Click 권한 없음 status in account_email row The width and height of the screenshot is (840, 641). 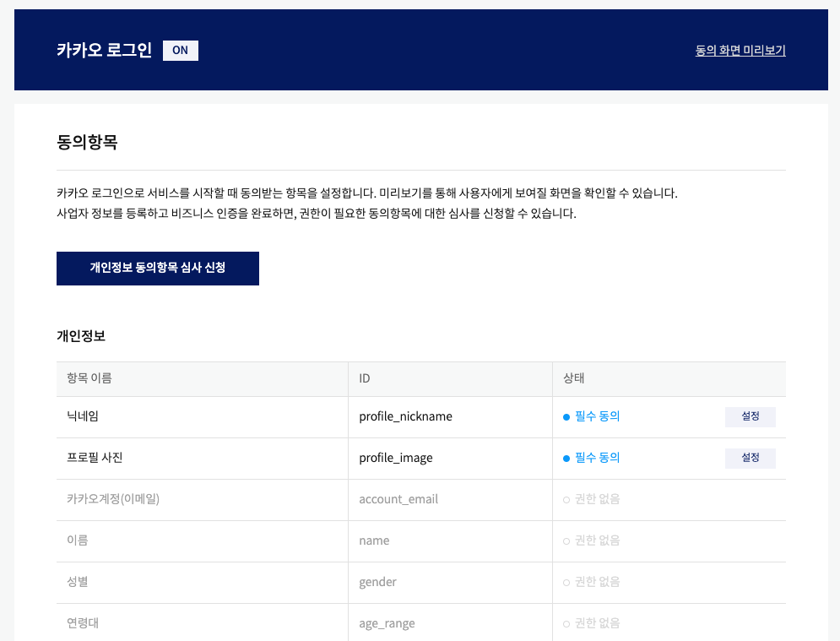pos(592,499)
